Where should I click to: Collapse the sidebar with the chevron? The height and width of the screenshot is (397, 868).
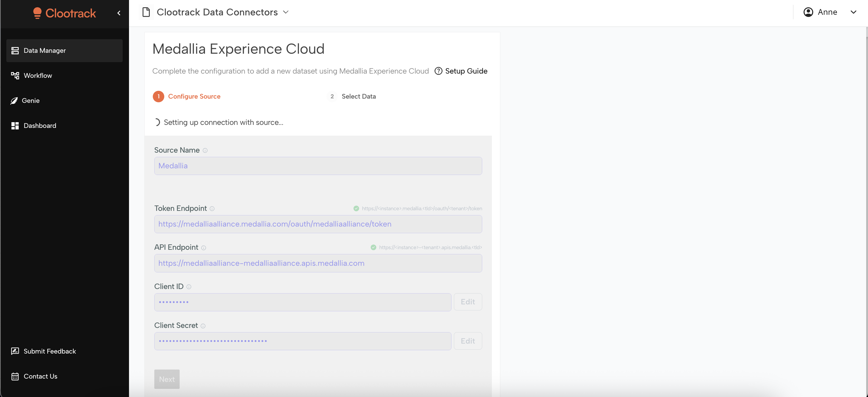pos(119,13)
